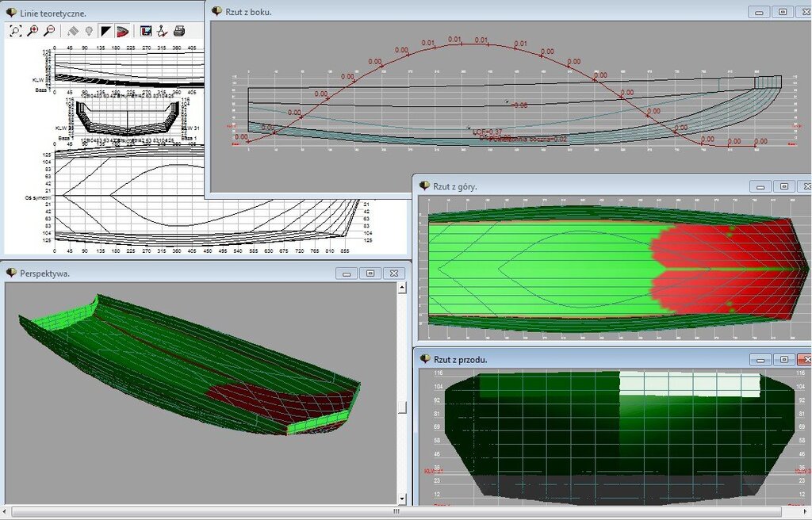Click the greyed-out light bulb icon
The image size is (812, 520).
coord(88,31)
